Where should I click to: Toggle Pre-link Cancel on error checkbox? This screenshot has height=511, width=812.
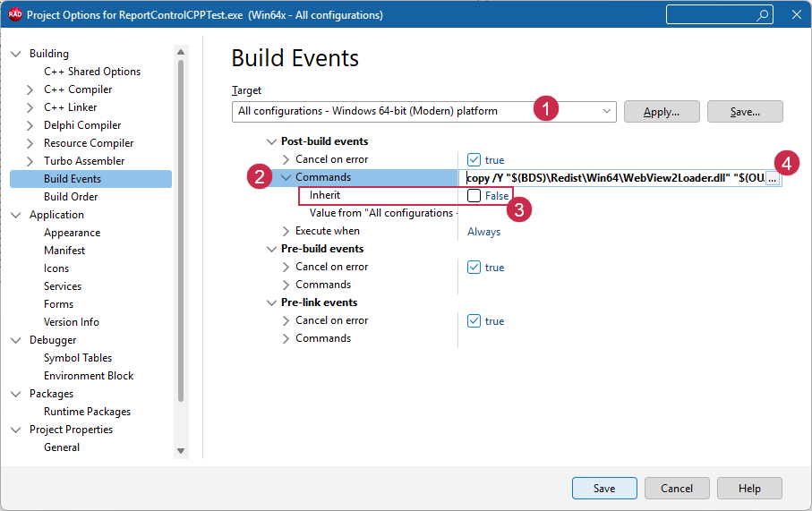pos(474,321)
